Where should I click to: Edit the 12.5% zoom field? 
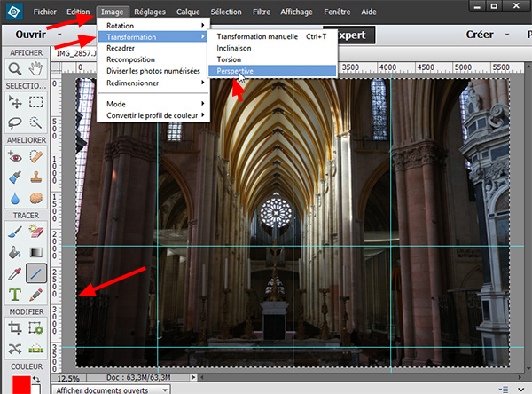coord(69,378)
